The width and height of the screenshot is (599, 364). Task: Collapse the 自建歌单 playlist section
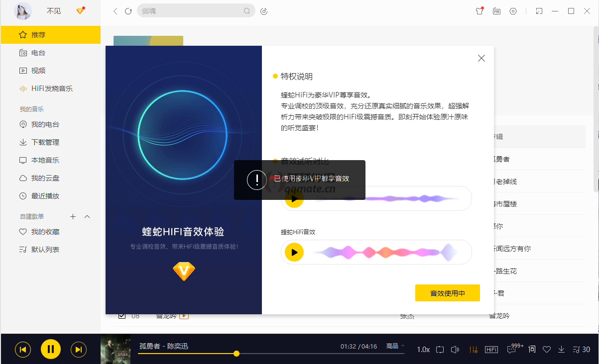pos(87,217)
